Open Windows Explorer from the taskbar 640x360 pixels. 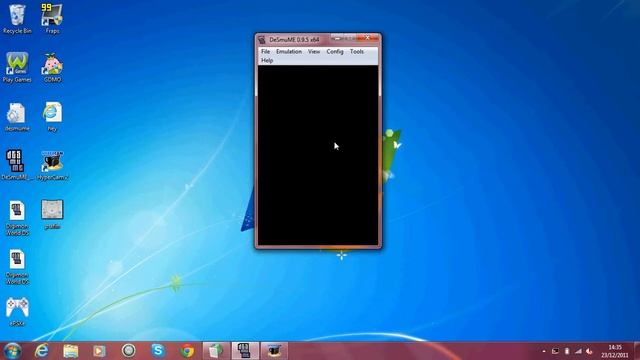click(x=71, y=351)
